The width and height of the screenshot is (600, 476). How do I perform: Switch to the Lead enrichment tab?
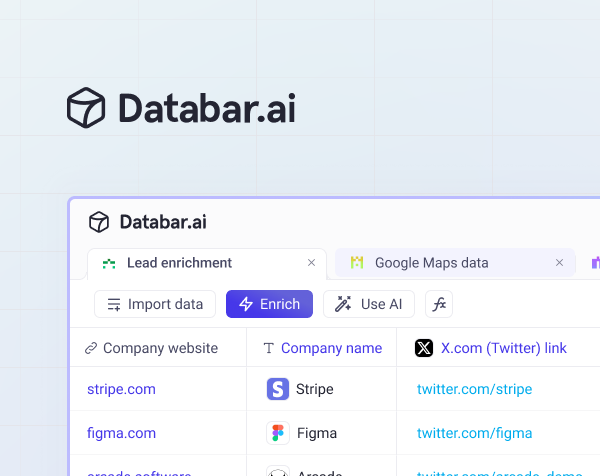[207, 263]
